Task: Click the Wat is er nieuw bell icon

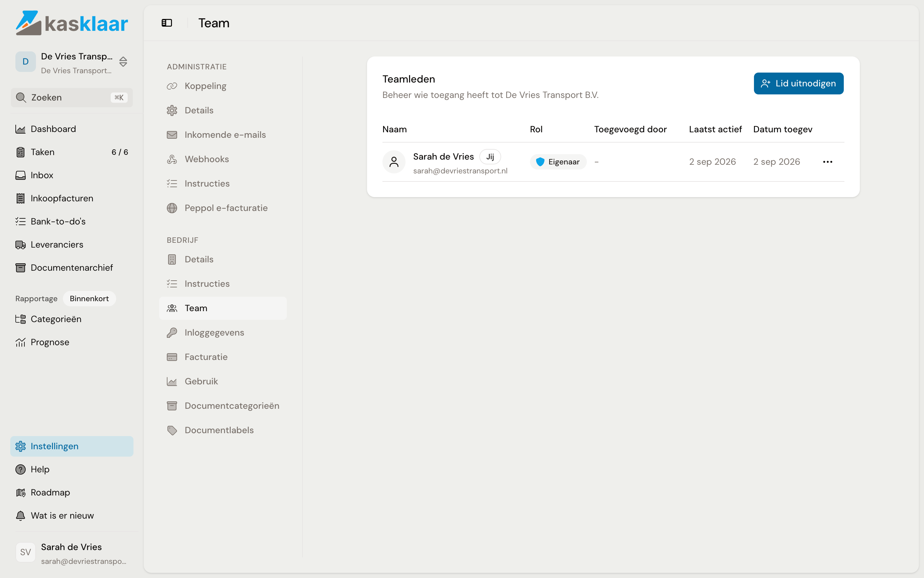Action: [20, 516]
